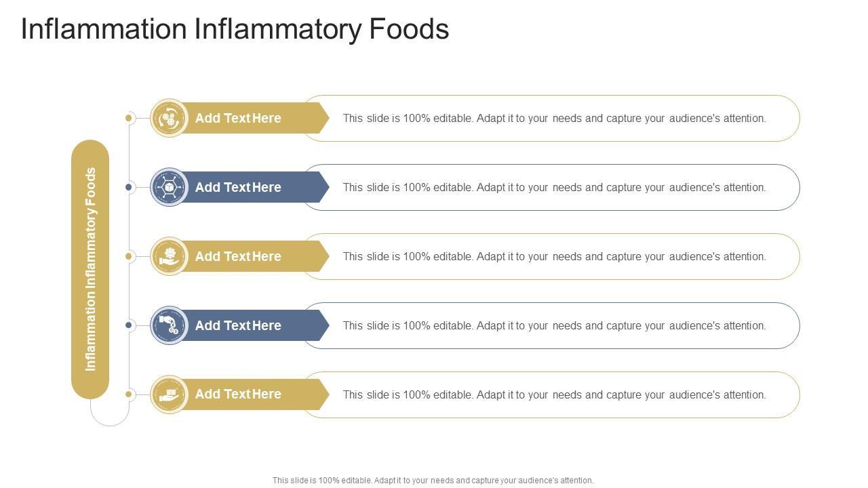Click the third row 'Add Text Here' label
The image size is (868, 488).
click(238, 257)
